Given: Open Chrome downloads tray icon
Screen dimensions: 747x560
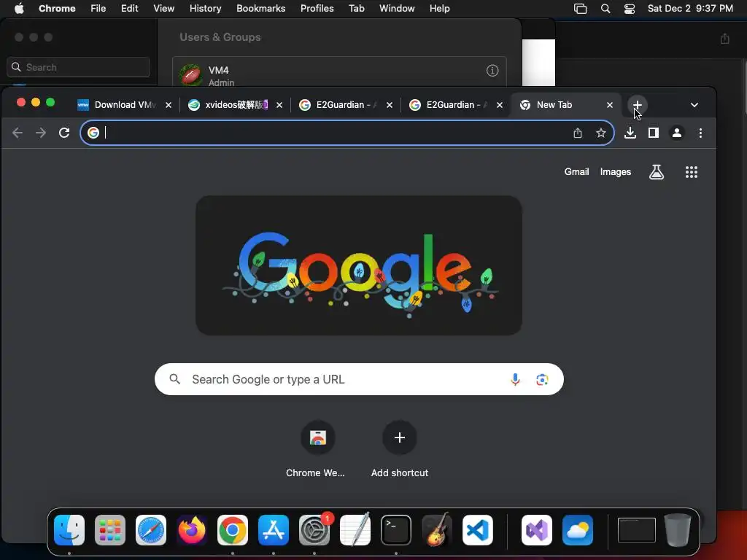Looking at the screenshot, I should (630, 133).
